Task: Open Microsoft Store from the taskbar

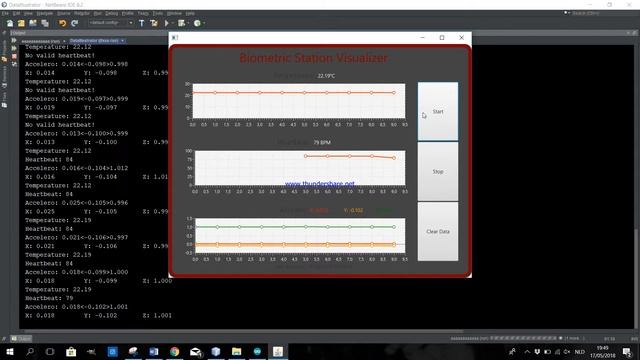Action: 71,351
